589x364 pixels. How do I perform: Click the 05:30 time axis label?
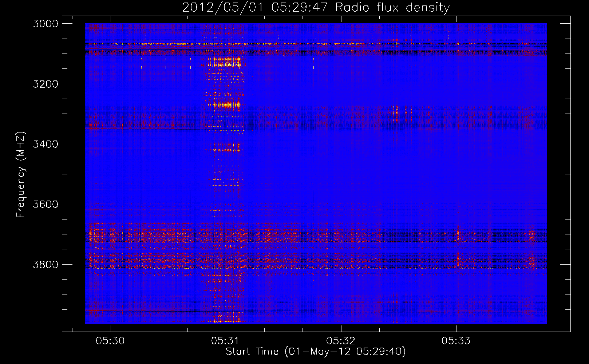[110, 341]
